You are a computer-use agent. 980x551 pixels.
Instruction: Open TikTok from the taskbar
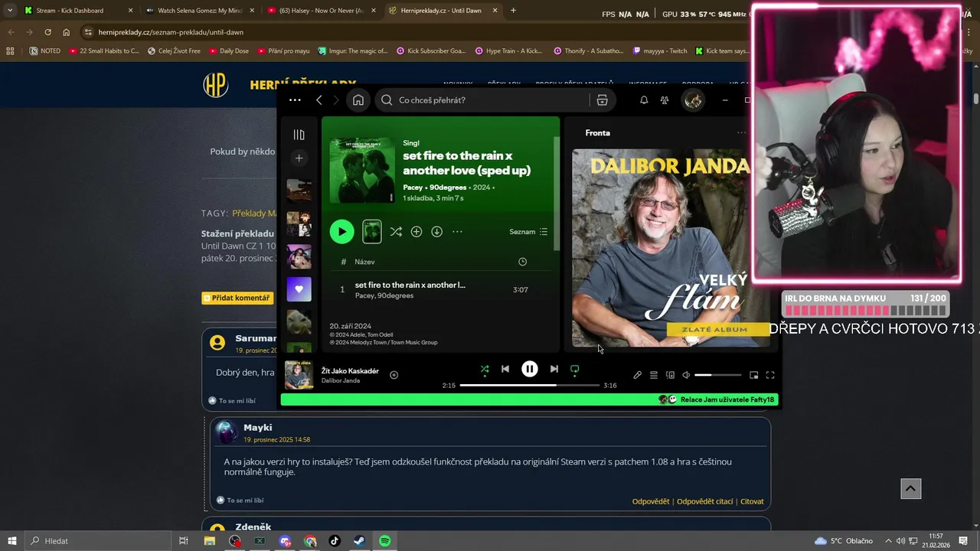coord(335,541)
